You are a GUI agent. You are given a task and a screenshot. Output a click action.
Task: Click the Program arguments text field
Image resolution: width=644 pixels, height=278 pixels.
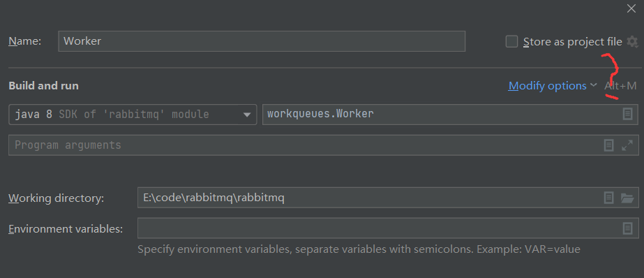click(x=324, y=145)
